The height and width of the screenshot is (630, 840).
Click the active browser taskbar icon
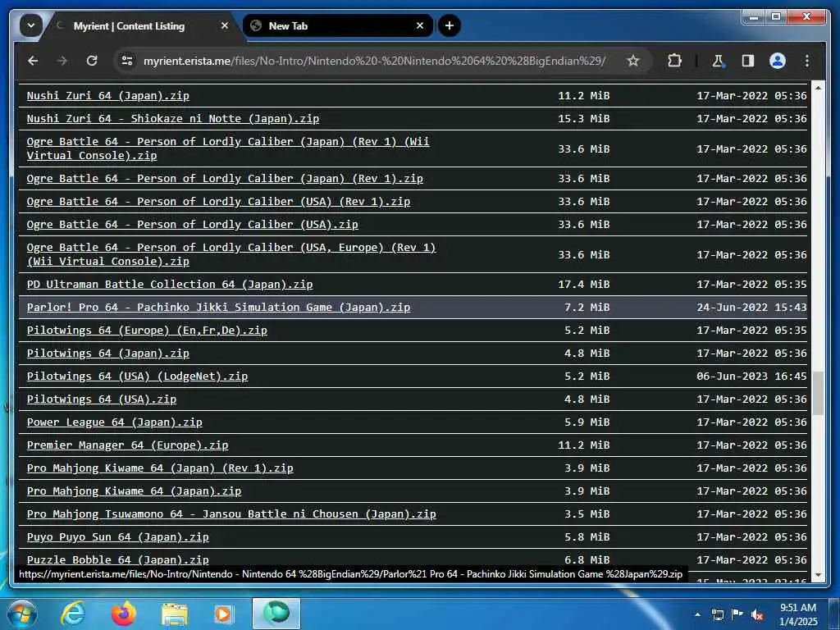(x=276, y=614)
